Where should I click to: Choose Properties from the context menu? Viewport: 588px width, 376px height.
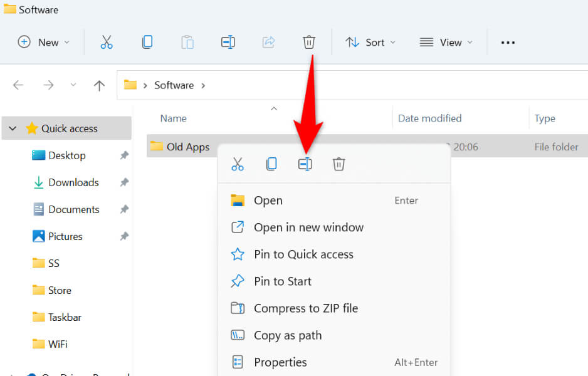coord(334,362)
